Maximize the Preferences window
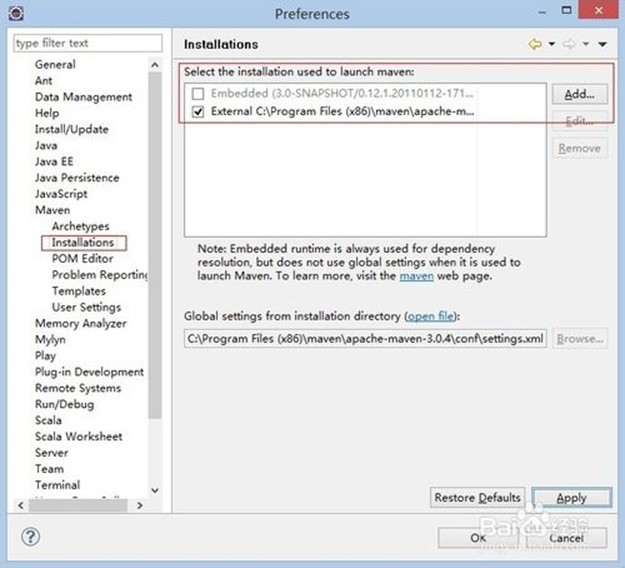625x568 pixels. pyautogui.click(x=566, y=10)
